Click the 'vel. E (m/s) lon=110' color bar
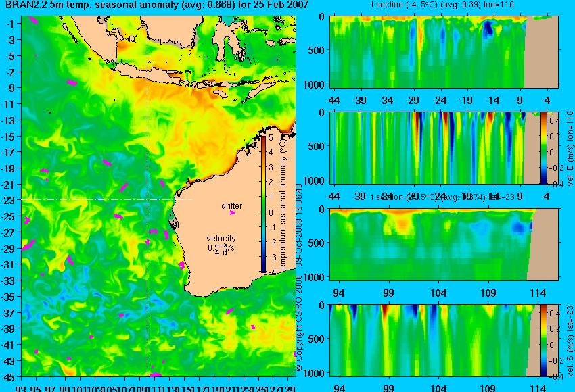Image resolution: width=575 pixels, height=392 pixels. click(x=543, y=148)
